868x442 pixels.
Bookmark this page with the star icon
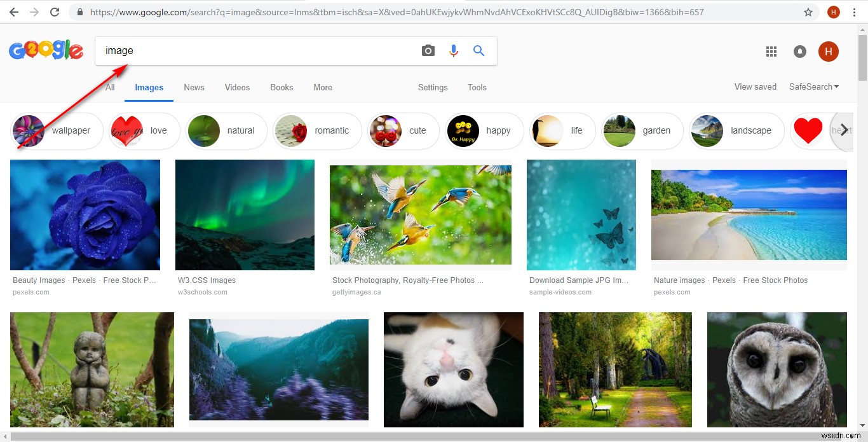point(808,12)
